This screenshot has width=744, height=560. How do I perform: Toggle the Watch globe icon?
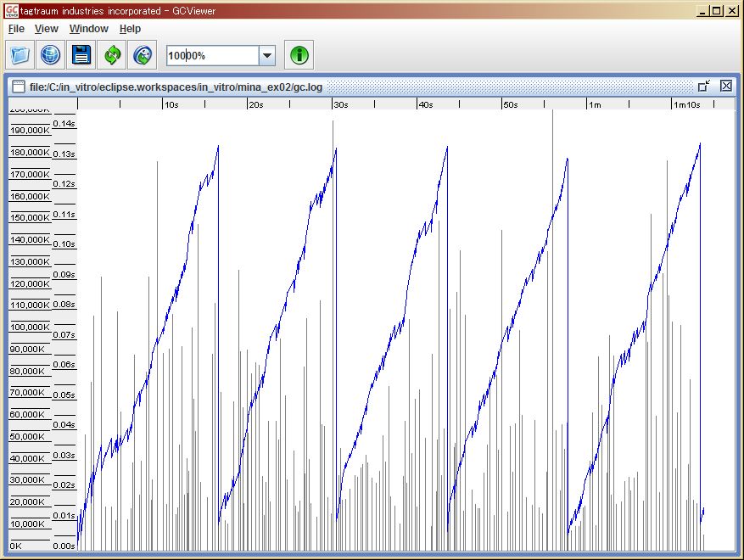143,55
